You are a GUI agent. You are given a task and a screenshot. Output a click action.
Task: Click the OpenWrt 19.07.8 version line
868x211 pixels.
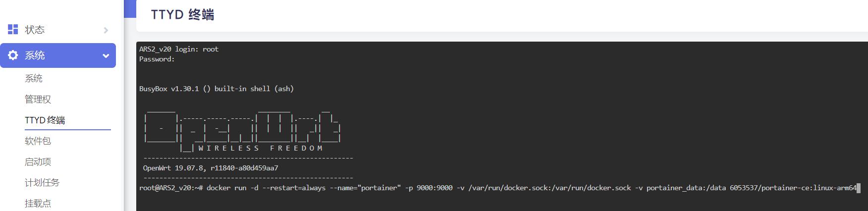click(211, 168)
